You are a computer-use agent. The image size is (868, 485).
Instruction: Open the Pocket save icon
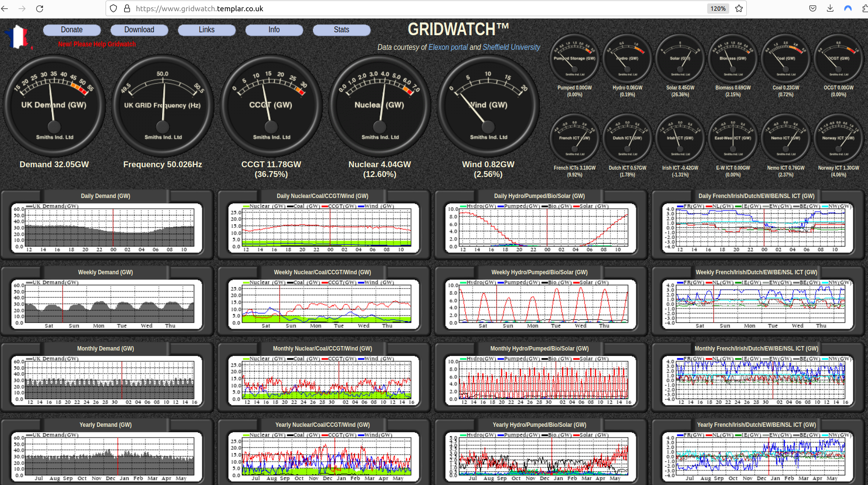tap(813, 8)
